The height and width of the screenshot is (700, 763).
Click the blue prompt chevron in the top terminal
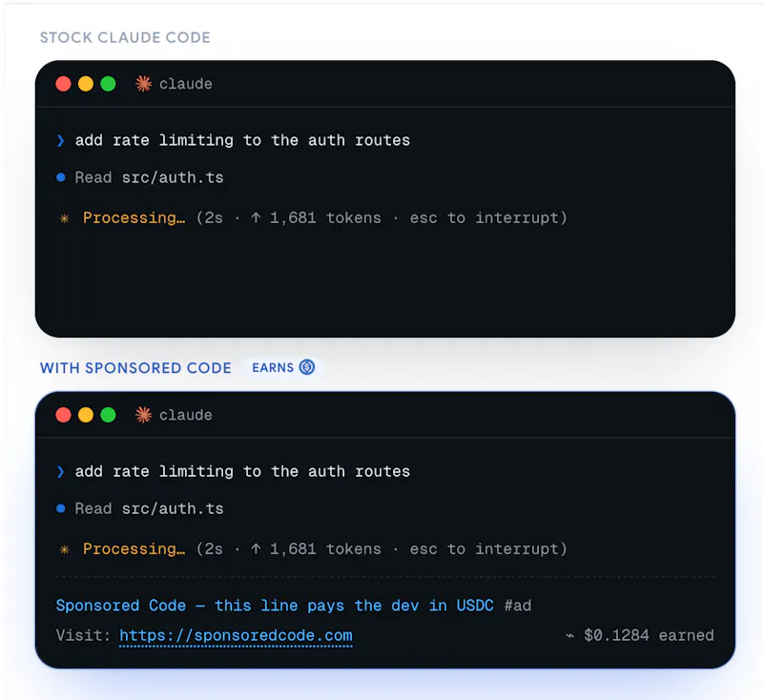(60, 140)
